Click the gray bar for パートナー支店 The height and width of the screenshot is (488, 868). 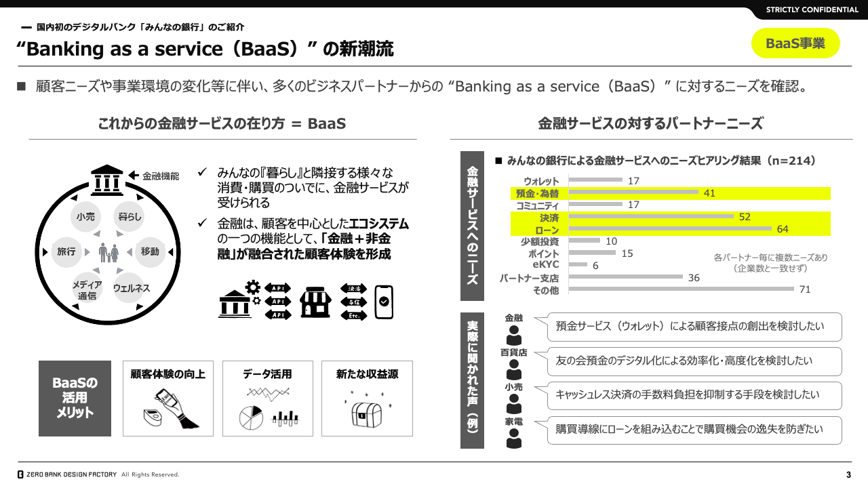tap(626, 277)
